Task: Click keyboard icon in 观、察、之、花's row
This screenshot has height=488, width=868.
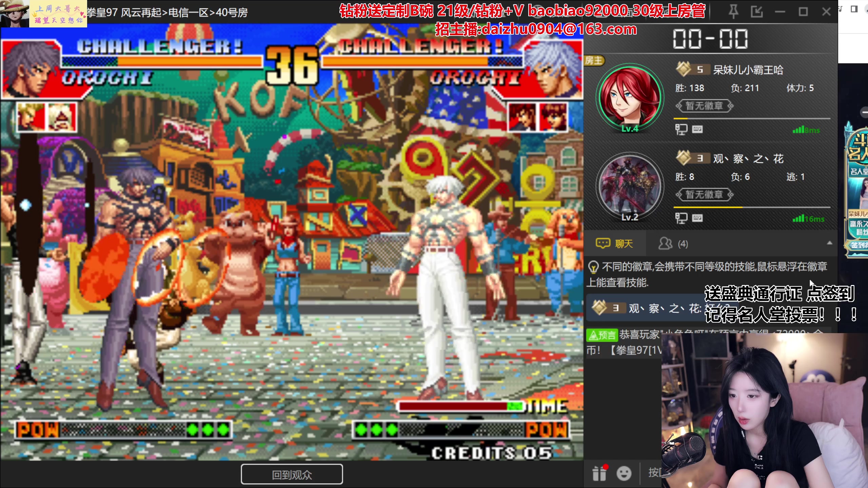Action: (697, 218)
